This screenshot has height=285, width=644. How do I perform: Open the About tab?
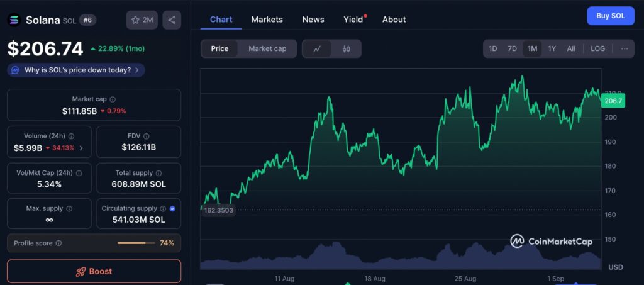point(394,20)
